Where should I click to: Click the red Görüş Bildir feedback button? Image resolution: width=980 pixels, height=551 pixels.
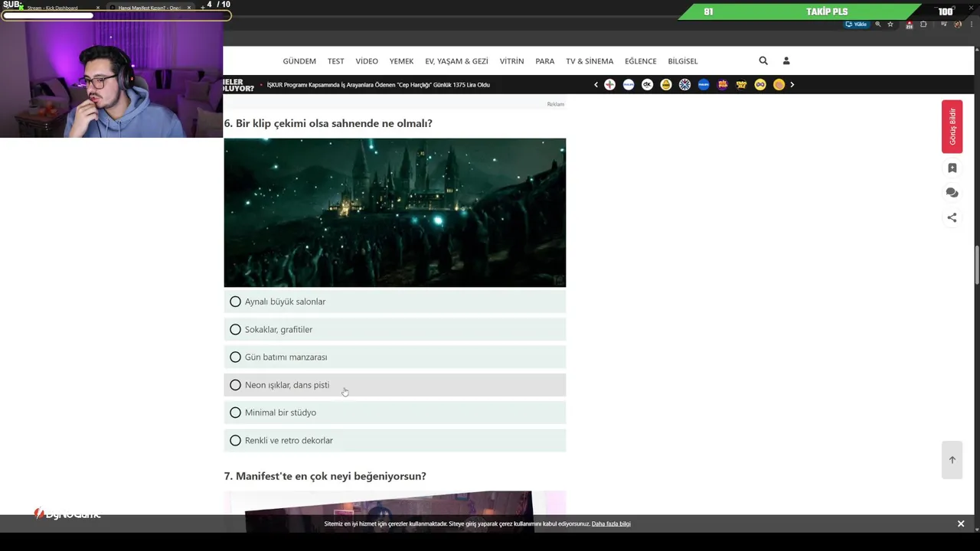952,126
